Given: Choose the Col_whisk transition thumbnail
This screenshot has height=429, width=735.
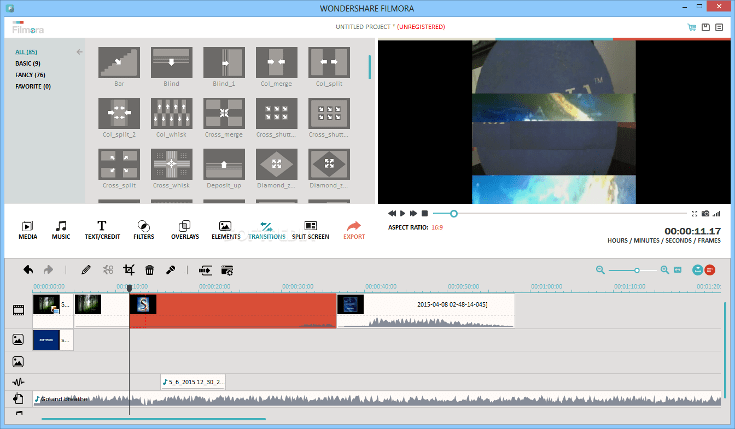Looking at the screenshot, I should (172, 113).
